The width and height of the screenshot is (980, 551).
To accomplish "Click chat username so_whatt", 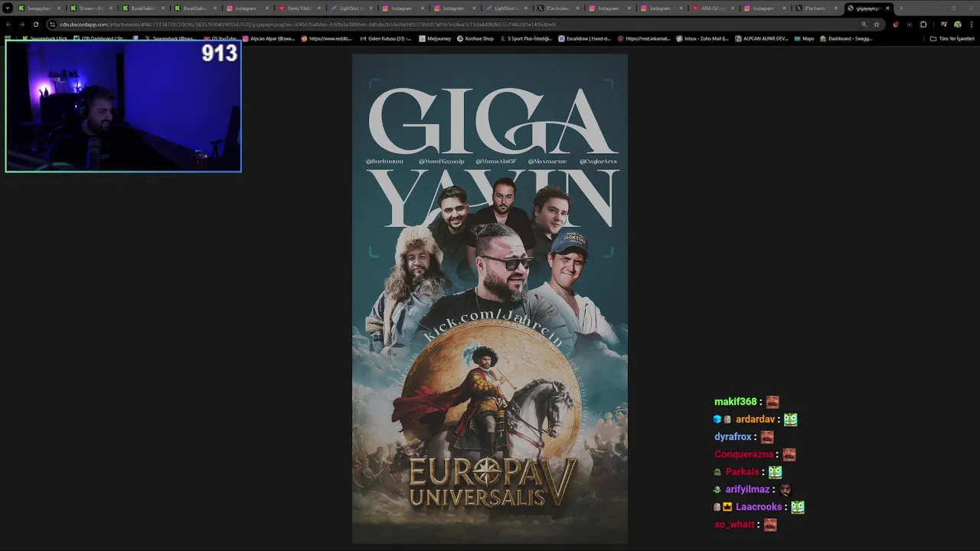I will 734,525.
